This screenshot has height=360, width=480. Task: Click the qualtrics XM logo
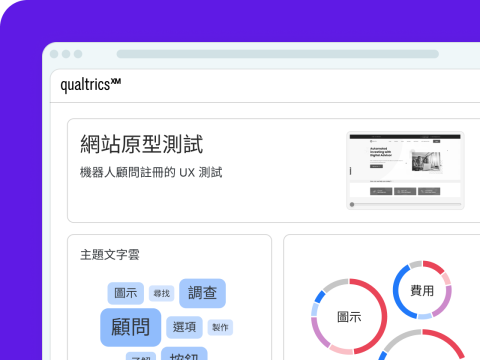point(91,85)
